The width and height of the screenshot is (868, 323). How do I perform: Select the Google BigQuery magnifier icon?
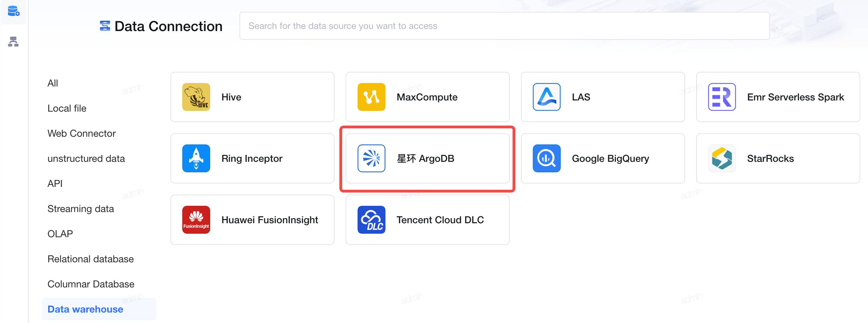point(547,158)
